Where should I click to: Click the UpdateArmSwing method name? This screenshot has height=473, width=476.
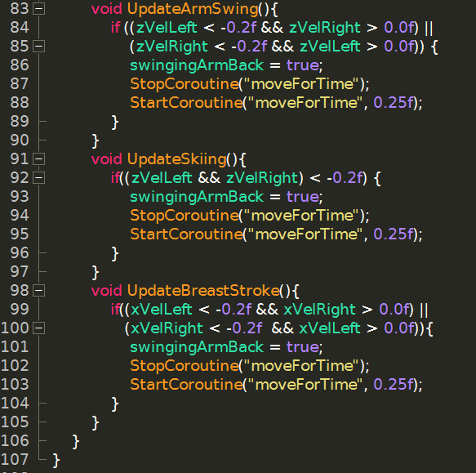click(193, 9)
